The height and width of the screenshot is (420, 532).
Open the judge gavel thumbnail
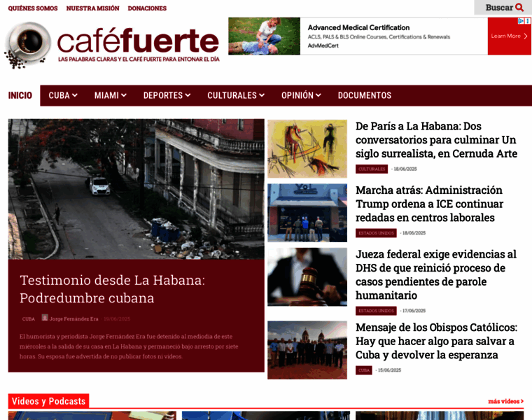pos(307,276)
